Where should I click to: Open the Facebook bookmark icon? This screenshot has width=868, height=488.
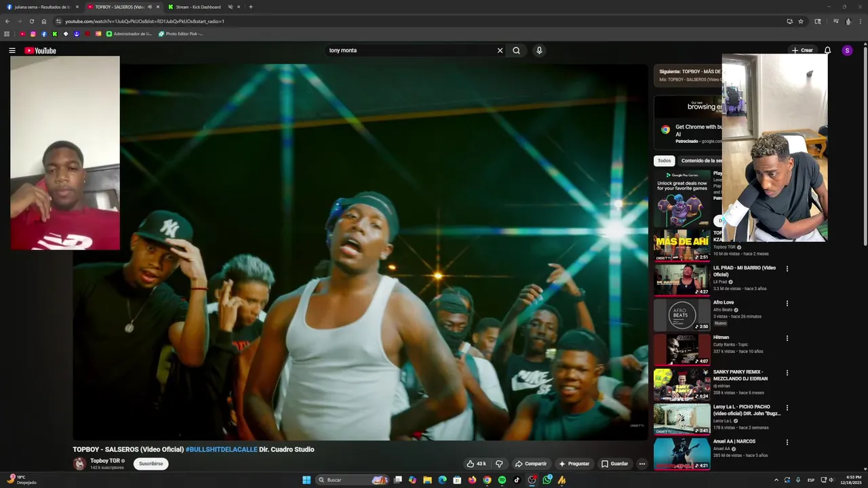[x=44, y=33]
